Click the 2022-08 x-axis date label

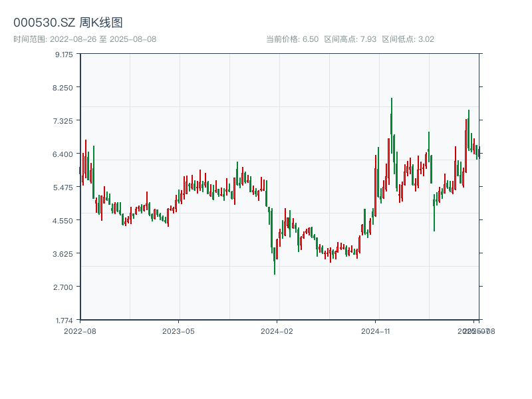(80, 331)
